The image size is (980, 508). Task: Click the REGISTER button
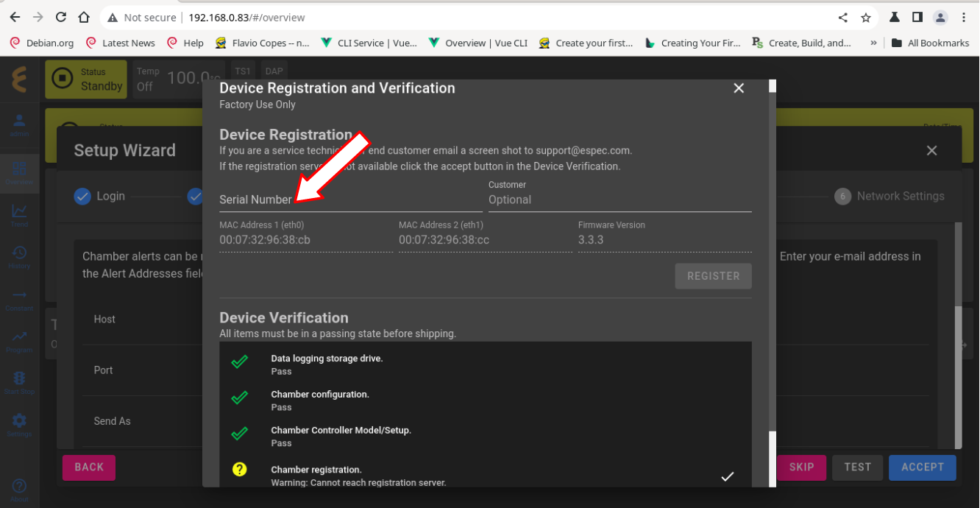[x=714, y=276]
